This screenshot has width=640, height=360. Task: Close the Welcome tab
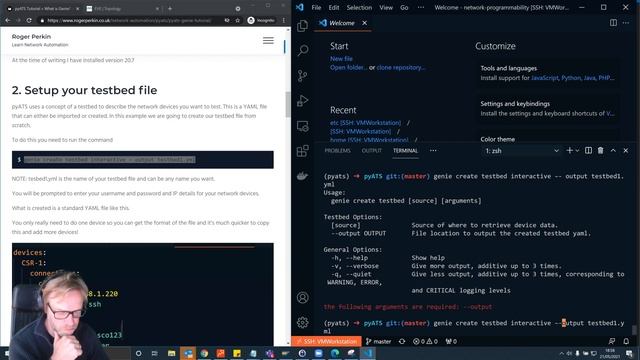point(364,23)
